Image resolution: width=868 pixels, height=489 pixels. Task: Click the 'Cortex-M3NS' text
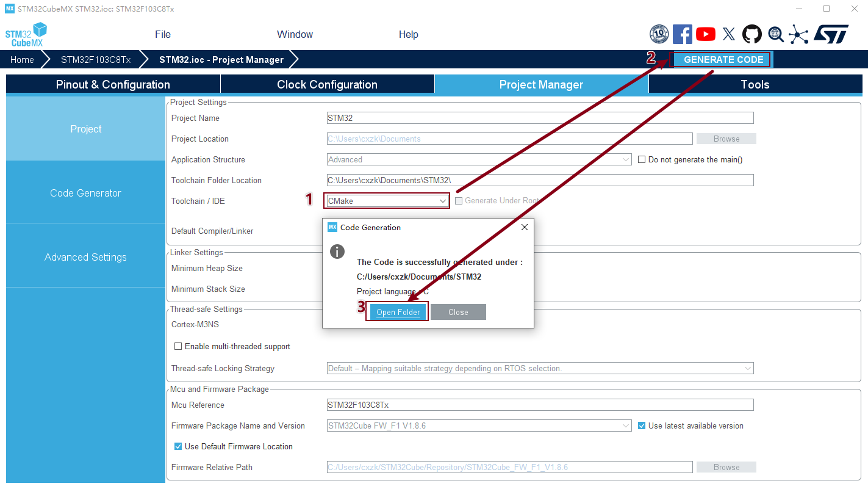(194, 324)
